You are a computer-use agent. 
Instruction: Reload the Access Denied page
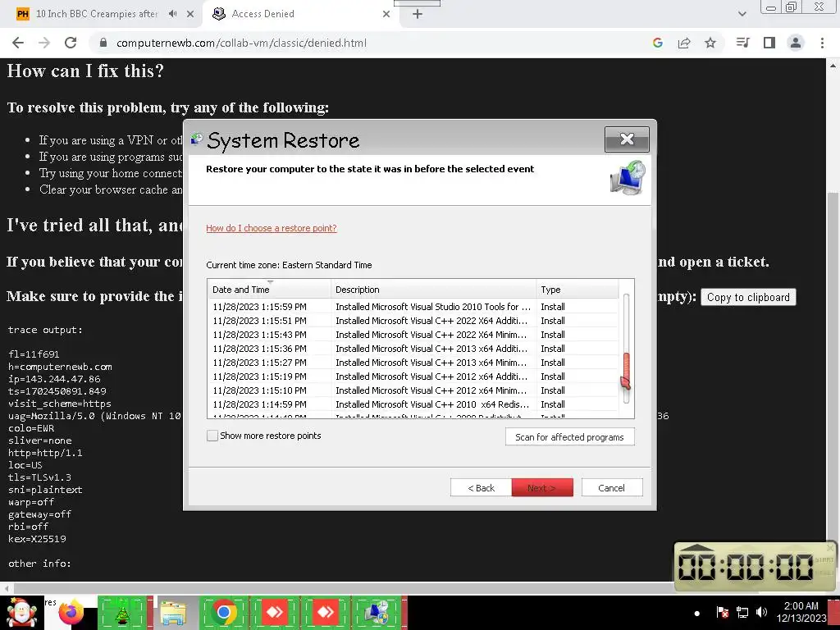(71, 43)
